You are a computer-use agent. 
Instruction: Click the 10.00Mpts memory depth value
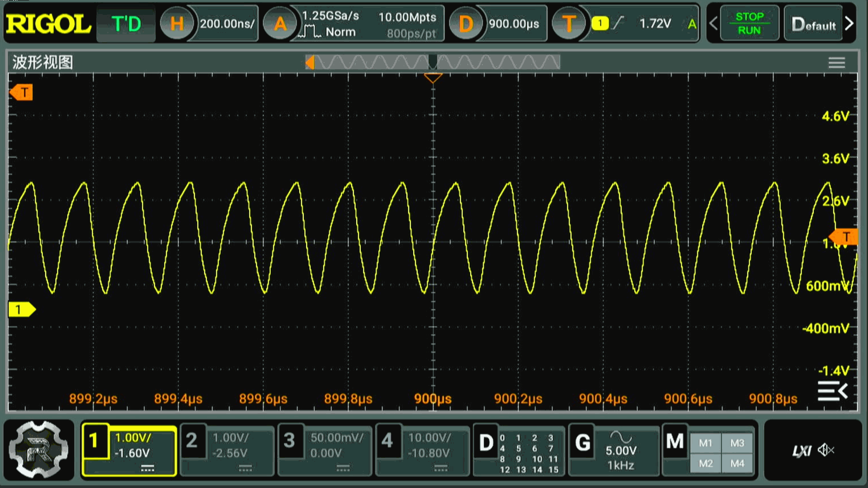[407, 17]
